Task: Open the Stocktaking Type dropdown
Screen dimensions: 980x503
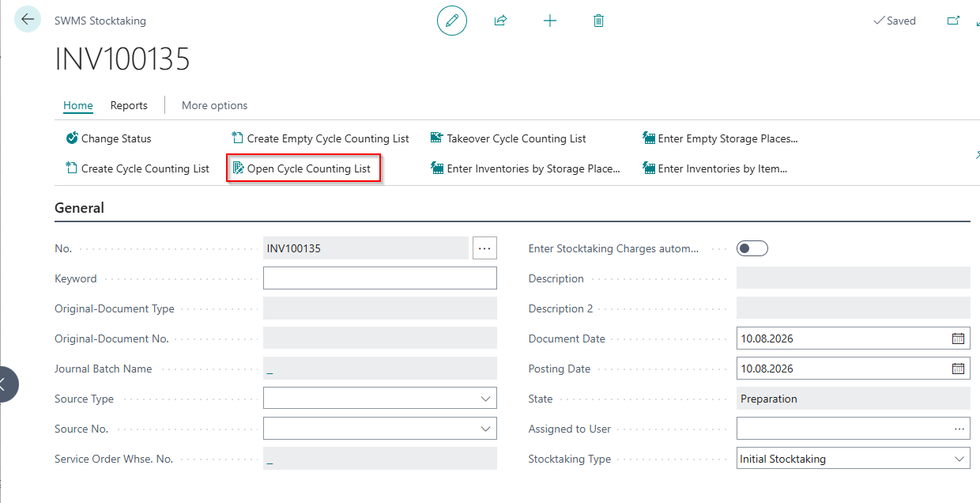Action: pyautogui.click(x=959, y=459)
